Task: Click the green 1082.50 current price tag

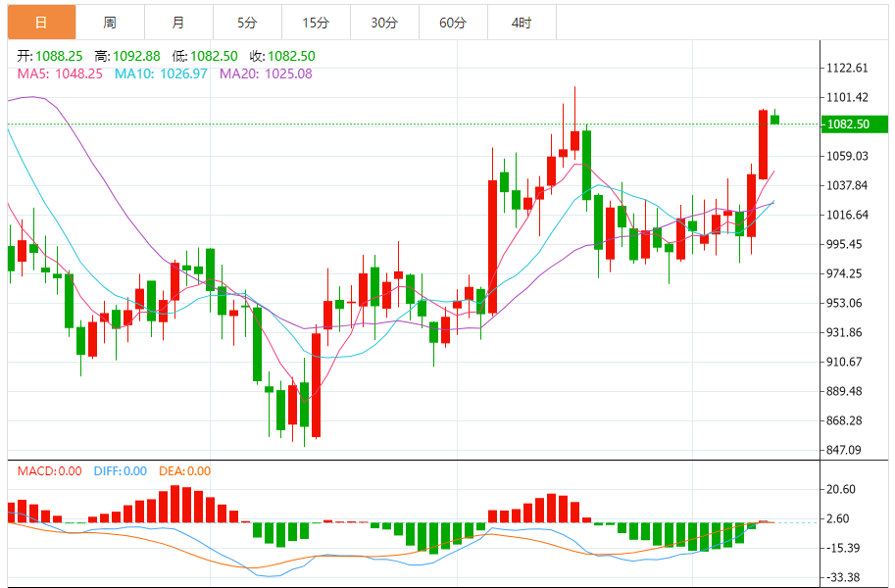Action: pyautogui.click(x=855, y=123)
